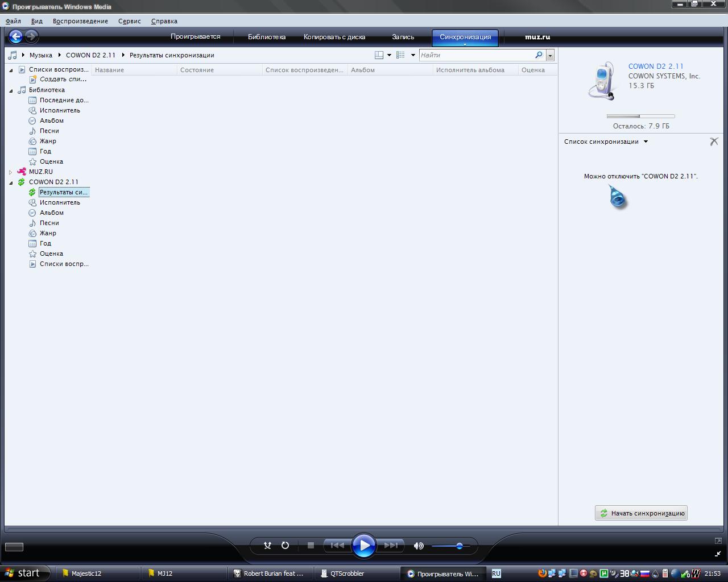The height and width of the screenshot is (582, 728).
Task: Collapse the Библиотека tree node
Action: [x=11, y=90]
